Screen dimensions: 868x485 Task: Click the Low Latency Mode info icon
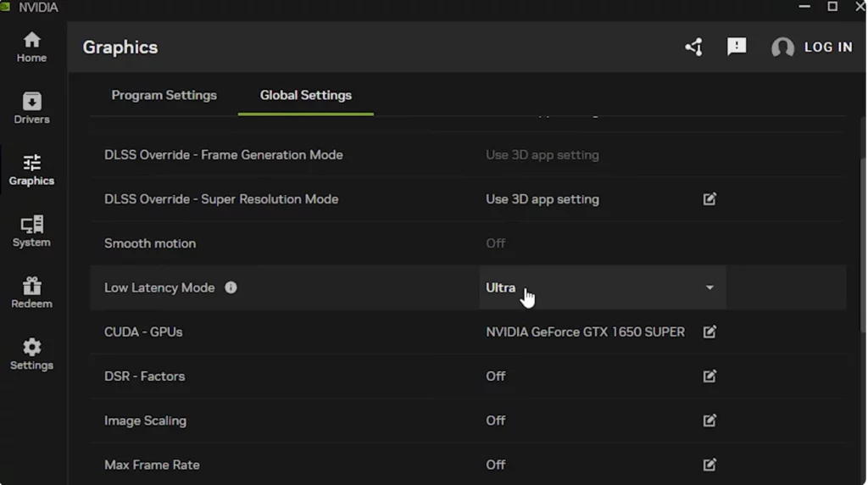231,287
